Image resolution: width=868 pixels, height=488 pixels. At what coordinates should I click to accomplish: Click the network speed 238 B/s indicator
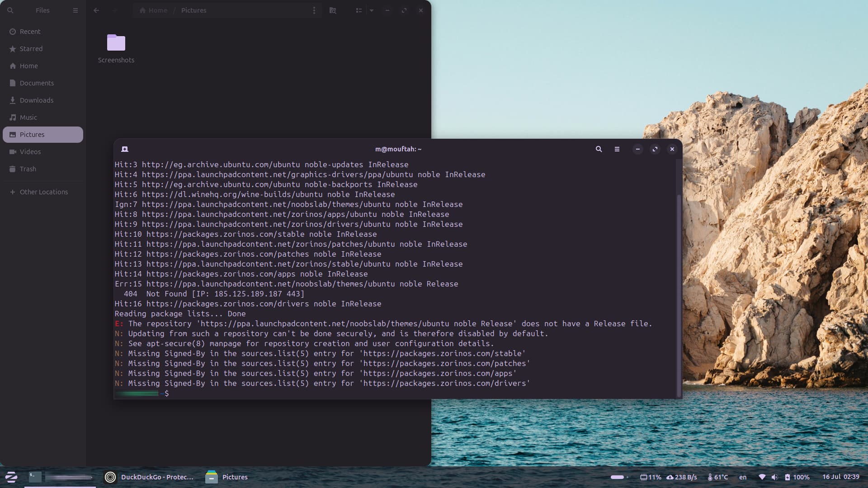pos(682,477)
